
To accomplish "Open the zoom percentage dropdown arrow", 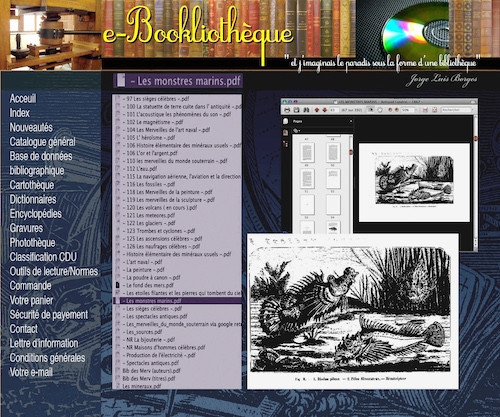I will tap(416, 110).
